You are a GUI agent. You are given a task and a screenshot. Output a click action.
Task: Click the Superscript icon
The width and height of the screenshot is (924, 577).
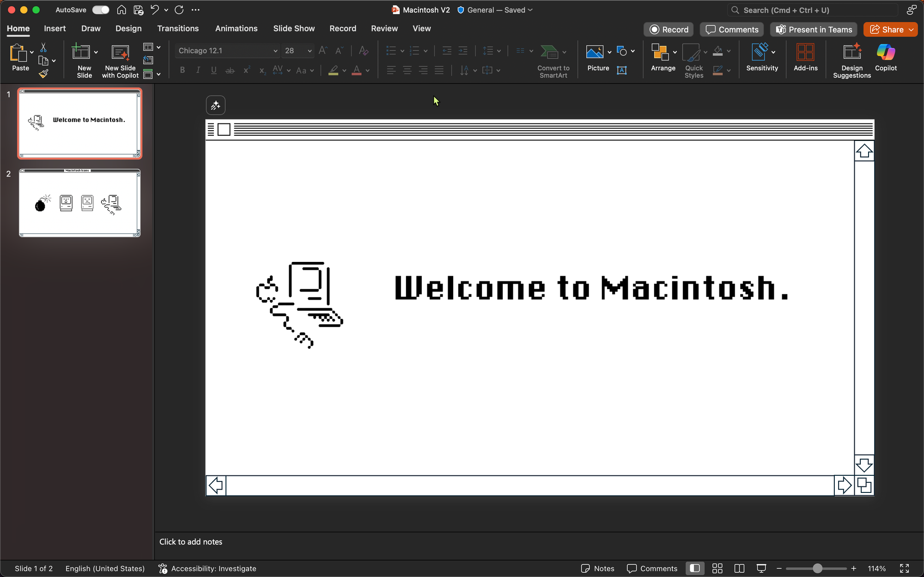pyautogui.click(x=247, y=70)
